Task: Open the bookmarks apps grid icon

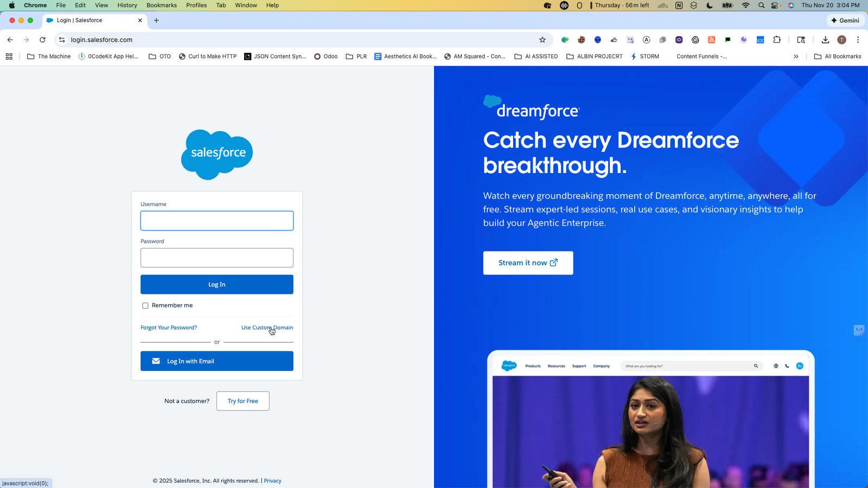Action: click(x=9, y=56)
